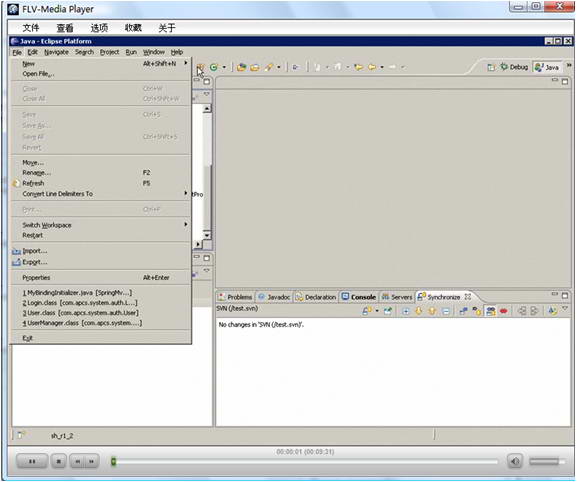Choose Open File... from File menu
Viewport: 578px width, 482px height.
(x=100, y=74)
